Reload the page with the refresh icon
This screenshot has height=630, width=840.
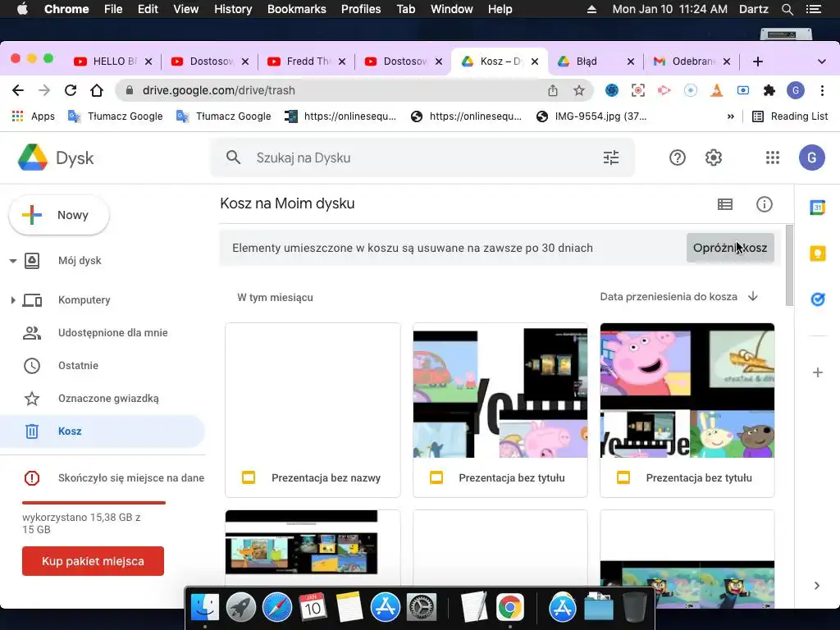point(71,90)
